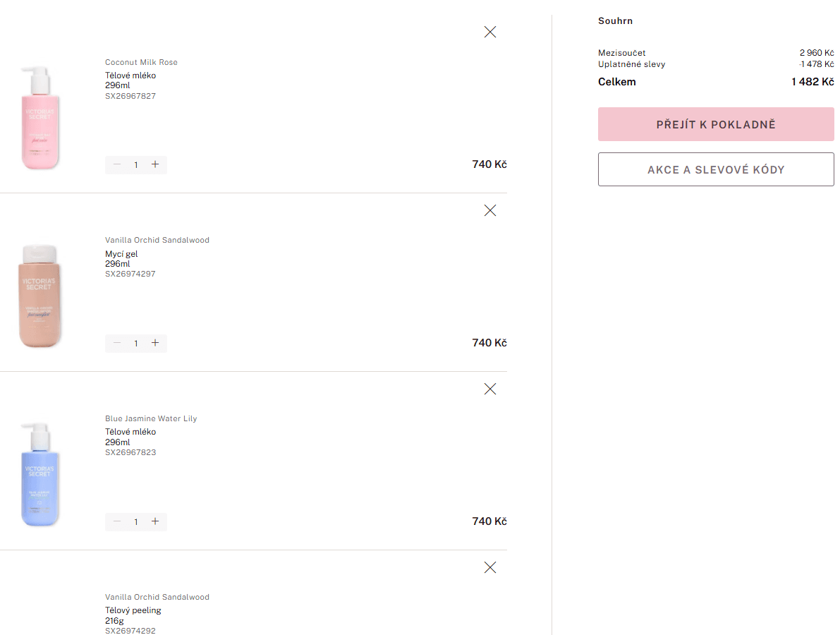Open Blue Jasmine Water Lily product link
Image resolution: width=840 pixels, height=635 pixels.
(x=150, y=418)
